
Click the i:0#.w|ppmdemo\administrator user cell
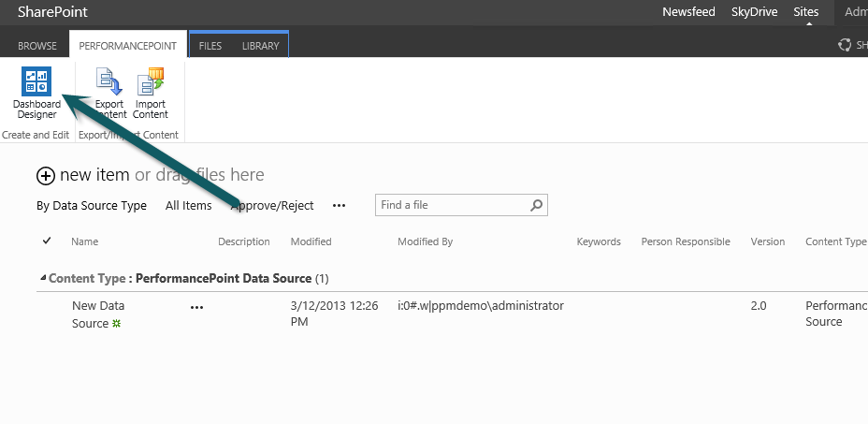click(481, 306)
